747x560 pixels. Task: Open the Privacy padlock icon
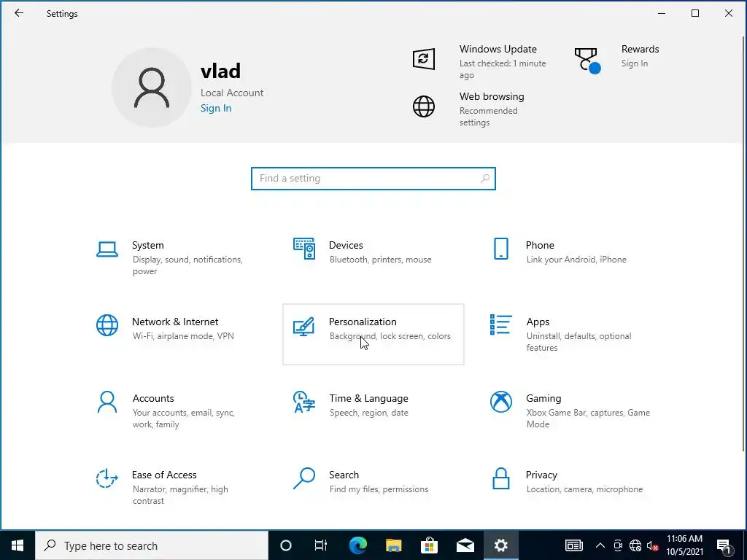[x=501, y=478]
